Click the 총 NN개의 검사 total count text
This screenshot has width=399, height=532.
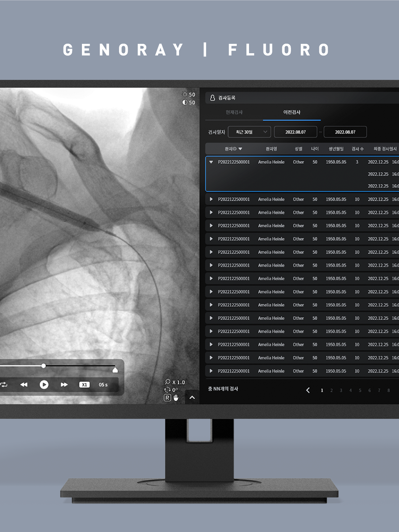pyautogui.click(x=223, y=389)
